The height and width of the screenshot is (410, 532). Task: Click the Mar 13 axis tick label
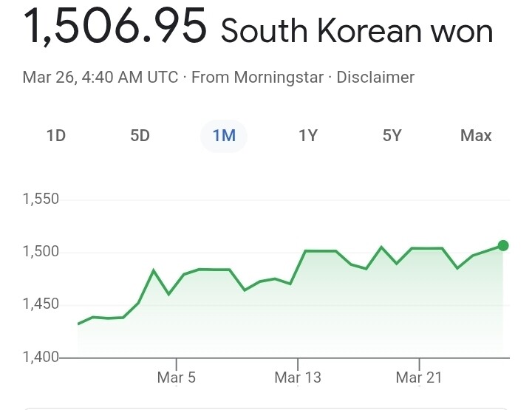[x=298, y=377]
